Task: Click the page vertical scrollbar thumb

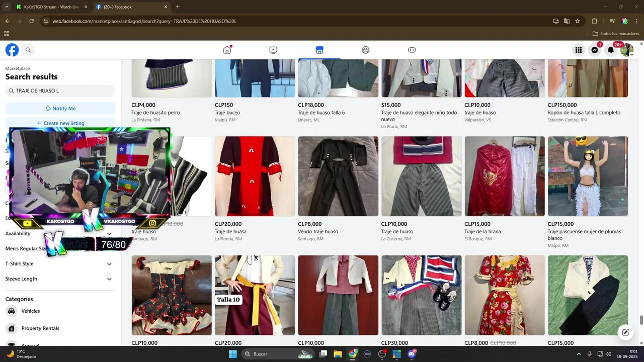Action: point(641,320)
